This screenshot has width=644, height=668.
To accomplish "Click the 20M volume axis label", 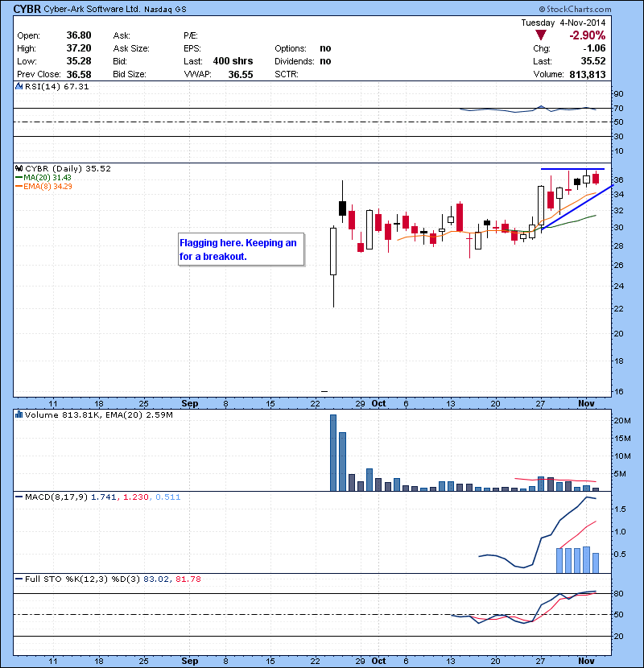I will click(621, 420).
